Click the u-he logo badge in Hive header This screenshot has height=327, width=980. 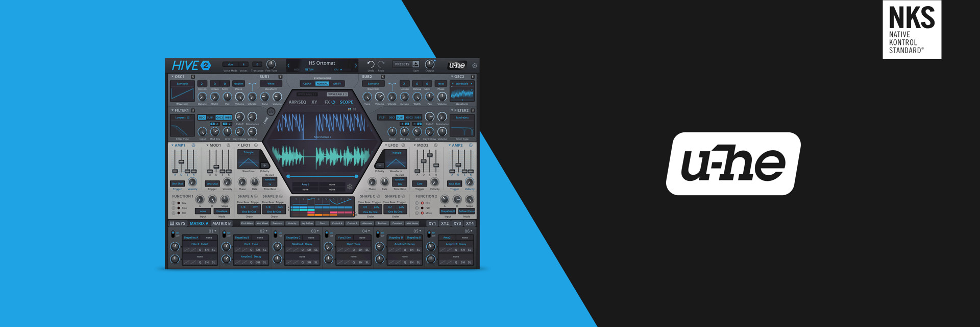(x=457, y=65)
